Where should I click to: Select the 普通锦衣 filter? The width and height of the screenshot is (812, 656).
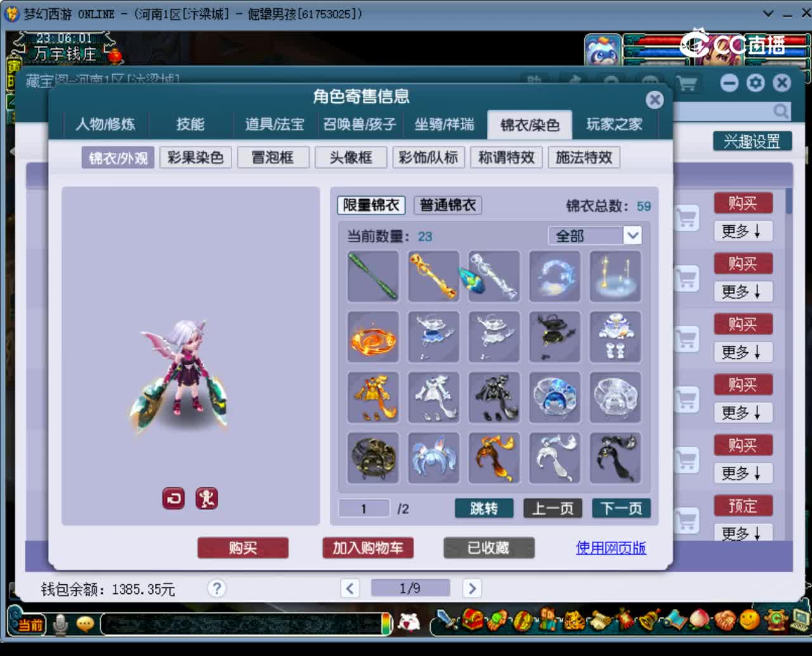click(x=448, y=205)
